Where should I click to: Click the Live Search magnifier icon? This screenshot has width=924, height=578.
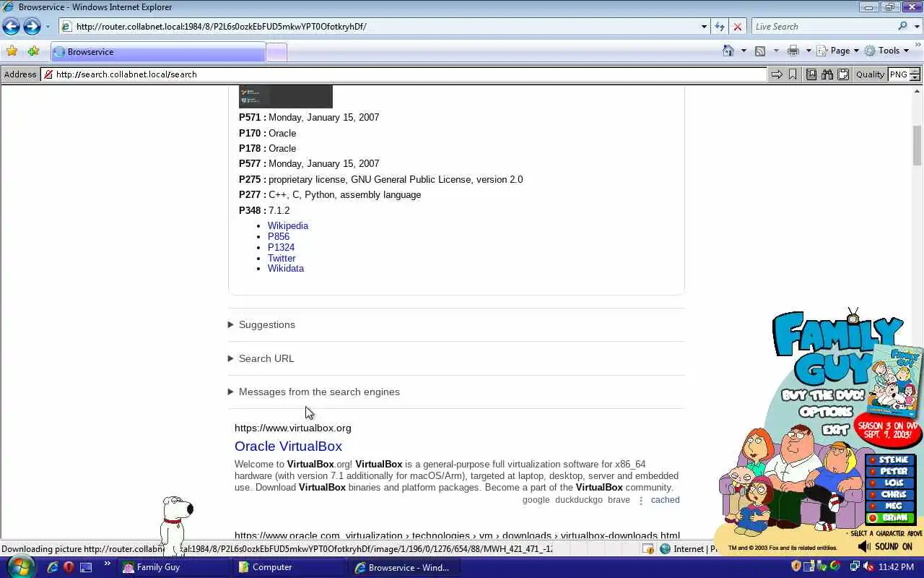click(902, 26)
